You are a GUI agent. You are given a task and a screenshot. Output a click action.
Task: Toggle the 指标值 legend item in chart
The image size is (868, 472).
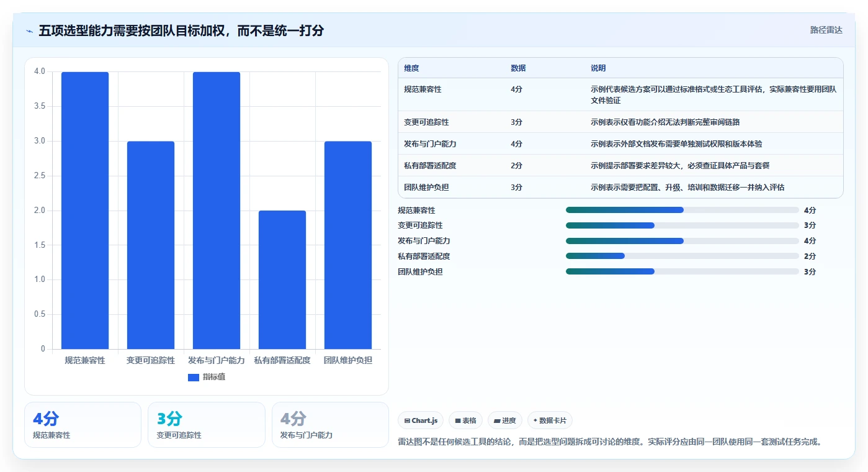tap(207, 377)
